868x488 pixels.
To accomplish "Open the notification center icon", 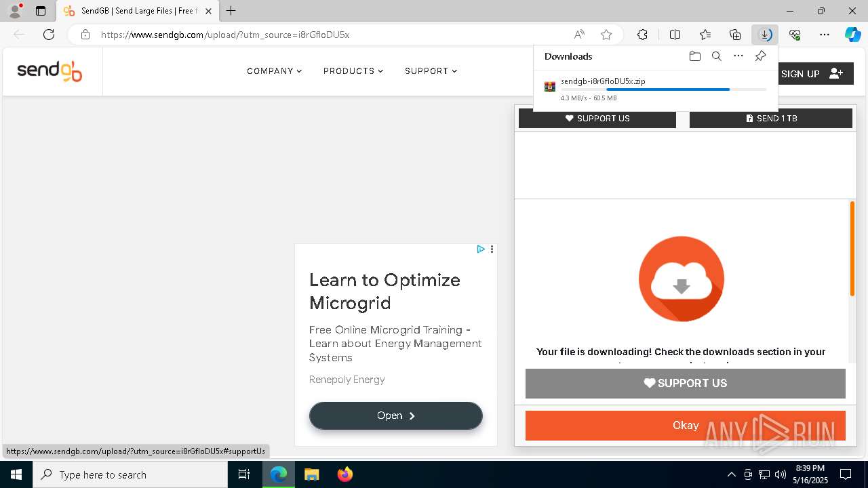I will click(x=846, y=474).
